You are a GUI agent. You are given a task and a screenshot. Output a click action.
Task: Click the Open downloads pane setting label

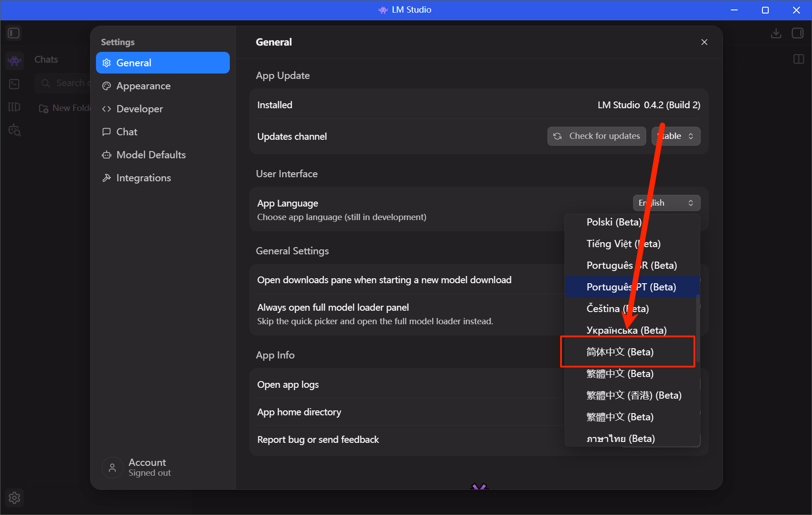(x=384, y=280)
